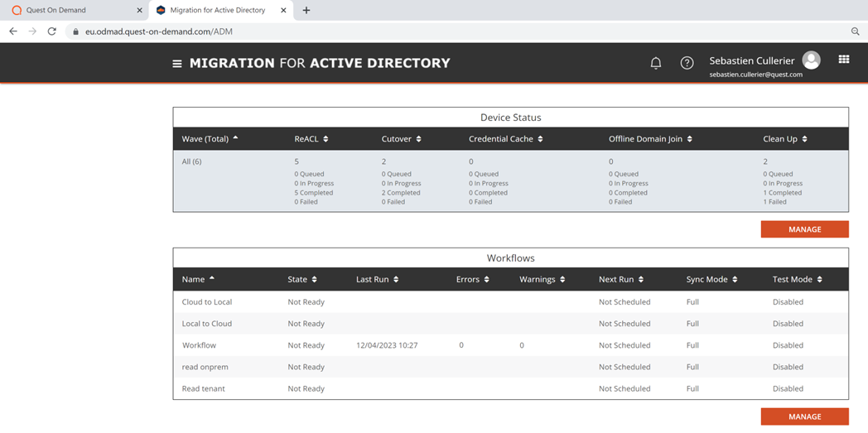Screen dimensions: 868x433
Task: Click the Sebastien Cullerier account name
Action: click(752, 60)
